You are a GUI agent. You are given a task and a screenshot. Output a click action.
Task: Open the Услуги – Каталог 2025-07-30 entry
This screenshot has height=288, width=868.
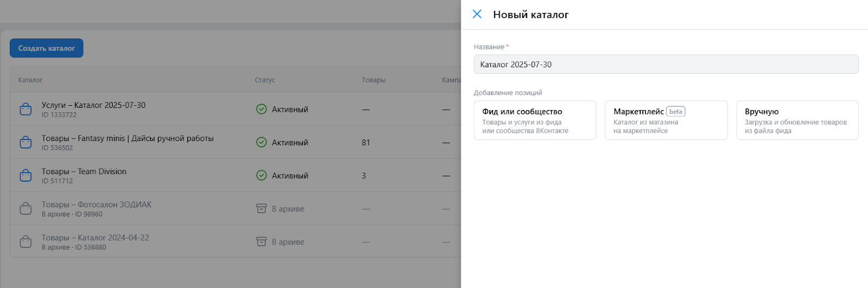click(93, 105)
